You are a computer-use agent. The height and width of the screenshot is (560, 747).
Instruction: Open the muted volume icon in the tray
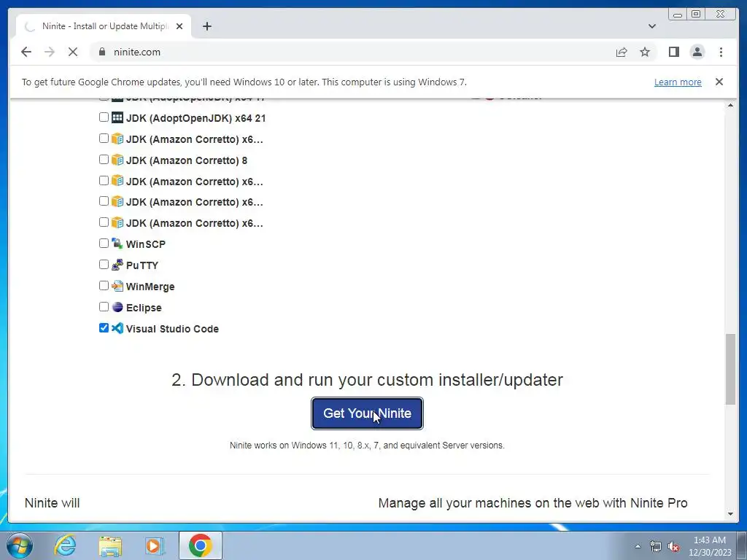pos(673,546)
